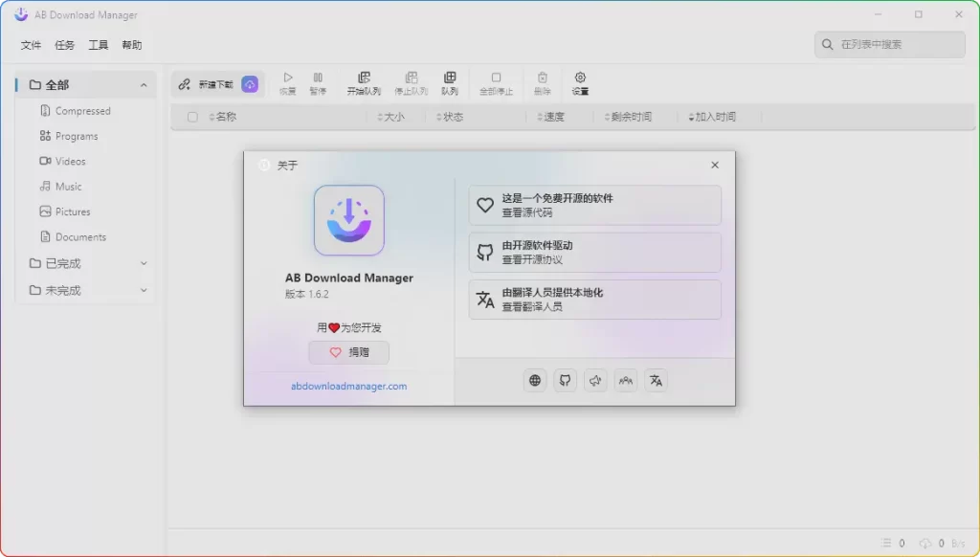The height and width of the screenshot is (557, 980).
Task: Maximize the AB Download Manager window
Action: [918, 14]
